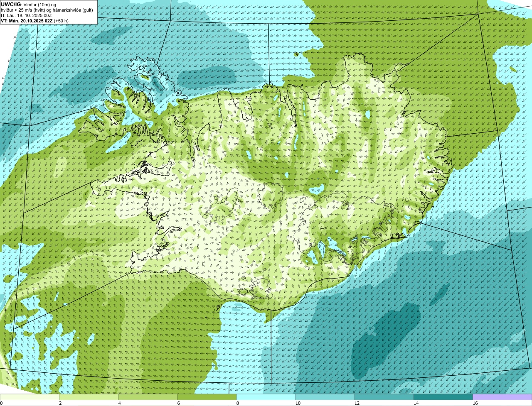Click the 14–16 dark teal legend swatch

[443, 397]
